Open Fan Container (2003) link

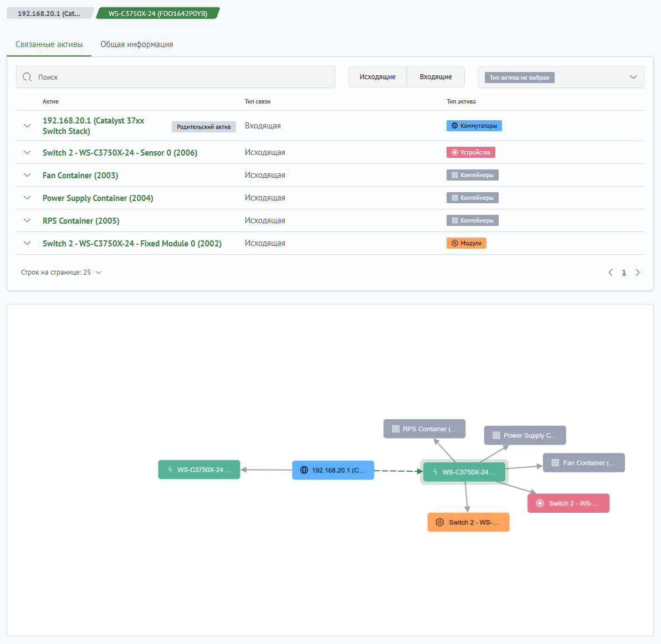pyautogui.click(x=80, y=175)
